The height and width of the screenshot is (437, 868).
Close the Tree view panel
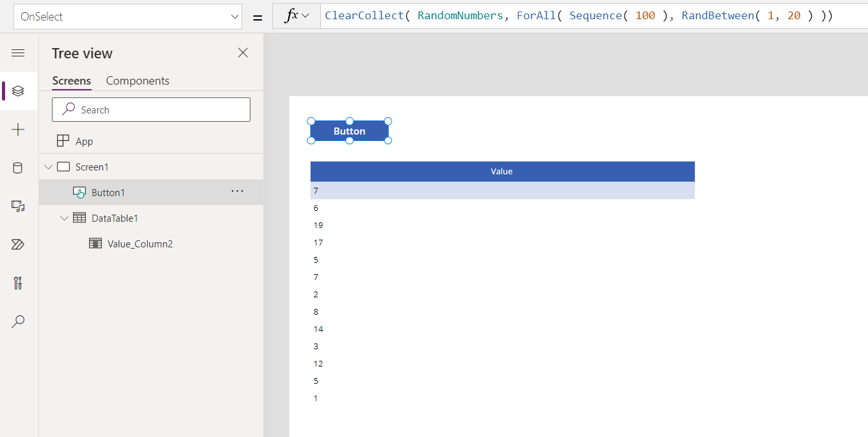click(x=243, y=53)
